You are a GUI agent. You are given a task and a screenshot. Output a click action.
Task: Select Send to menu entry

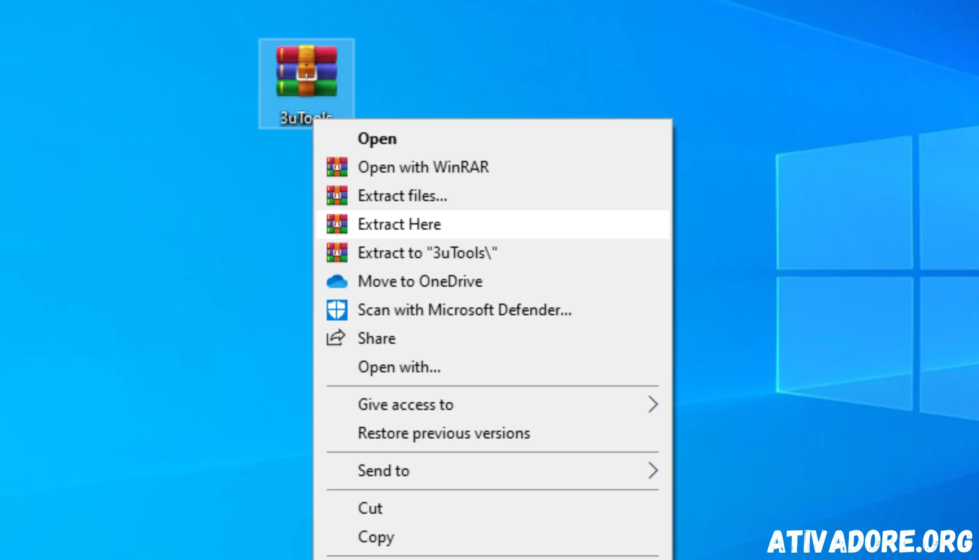(493, 471)
